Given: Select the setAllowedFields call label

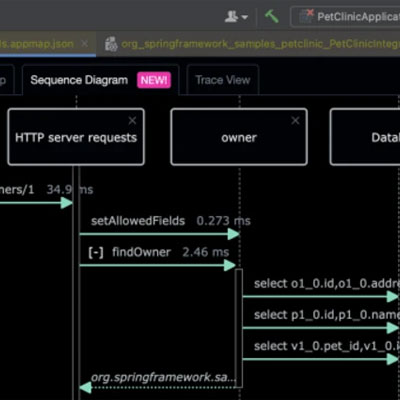Looking at the screenshot, I should (x=138, y=221).
